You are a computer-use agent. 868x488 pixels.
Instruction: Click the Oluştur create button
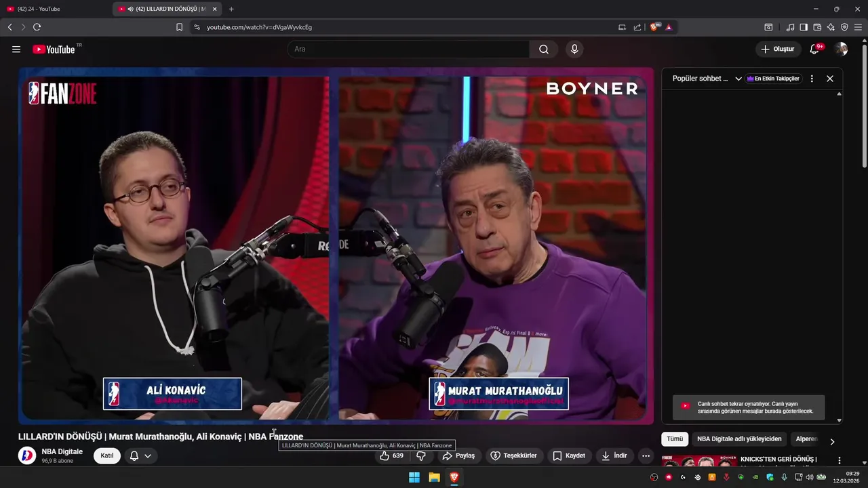click(778, 49)
